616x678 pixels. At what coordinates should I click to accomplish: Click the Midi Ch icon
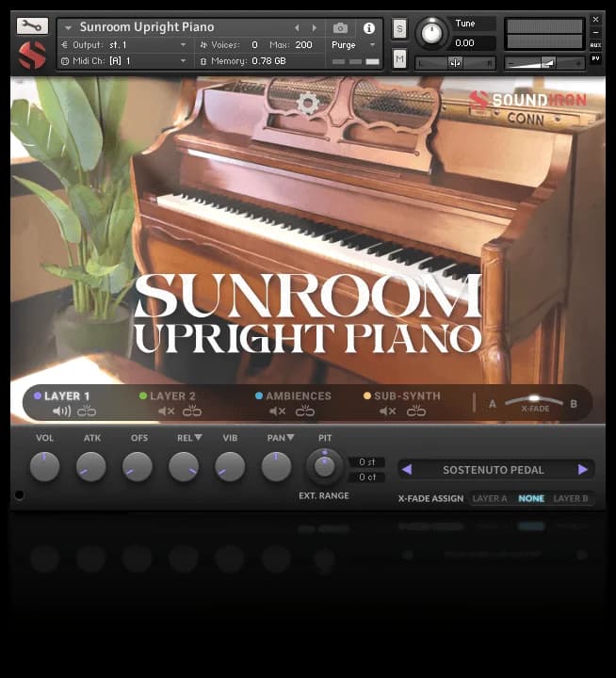coord(65,61)
